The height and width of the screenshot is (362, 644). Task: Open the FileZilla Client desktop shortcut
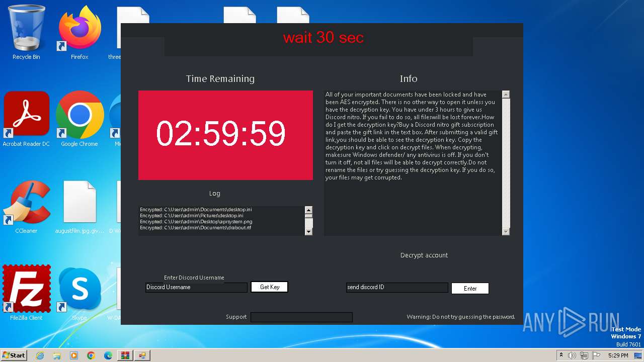click(x=26, y=293)
